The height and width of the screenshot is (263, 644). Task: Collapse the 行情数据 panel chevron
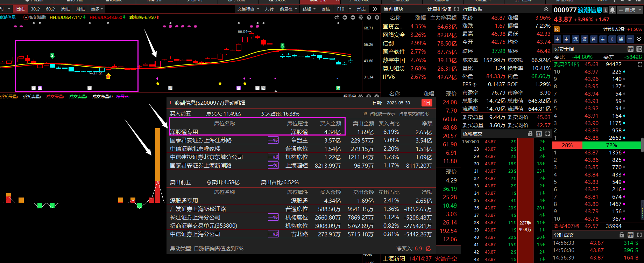[546, 9]
